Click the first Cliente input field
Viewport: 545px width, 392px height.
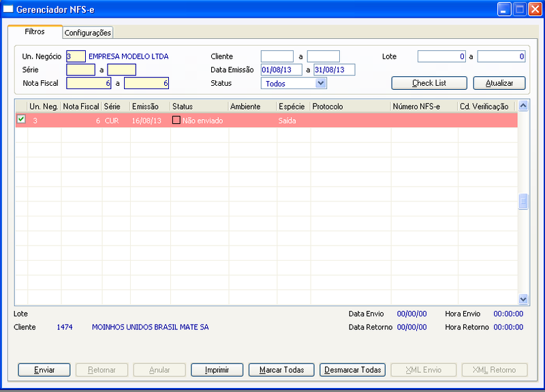click(x=277, y=56)
